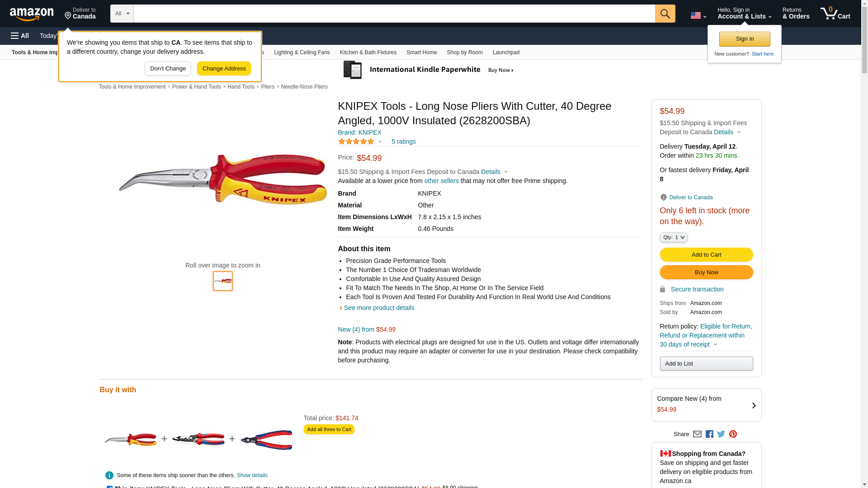Click the Add to Cart button

pos(706,255)
